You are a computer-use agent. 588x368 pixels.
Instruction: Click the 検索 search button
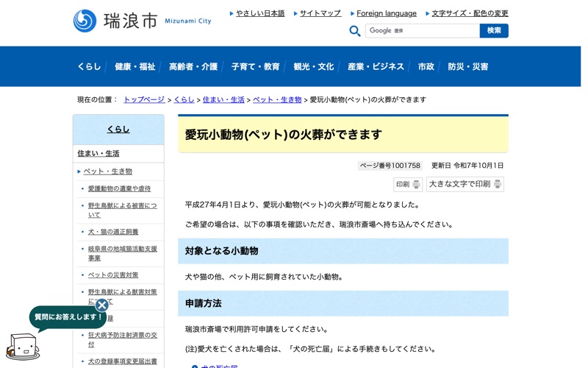(494, 31)
